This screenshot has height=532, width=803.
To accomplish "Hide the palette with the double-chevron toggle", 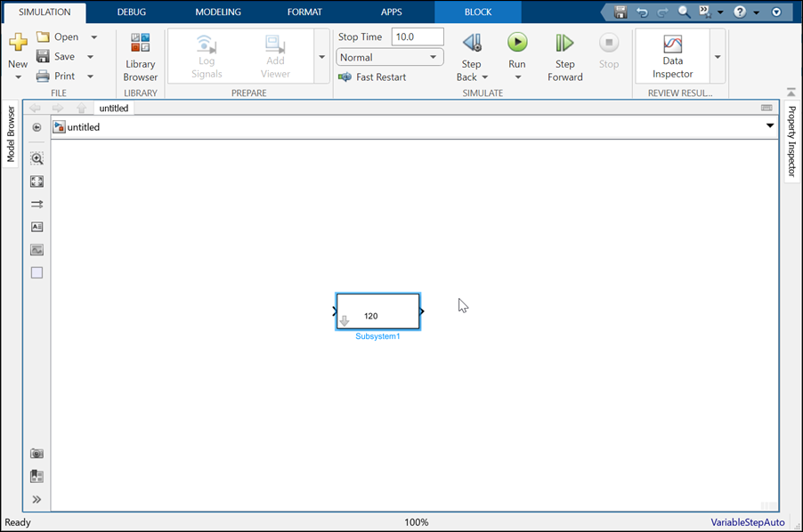I will tap(36, 499).
